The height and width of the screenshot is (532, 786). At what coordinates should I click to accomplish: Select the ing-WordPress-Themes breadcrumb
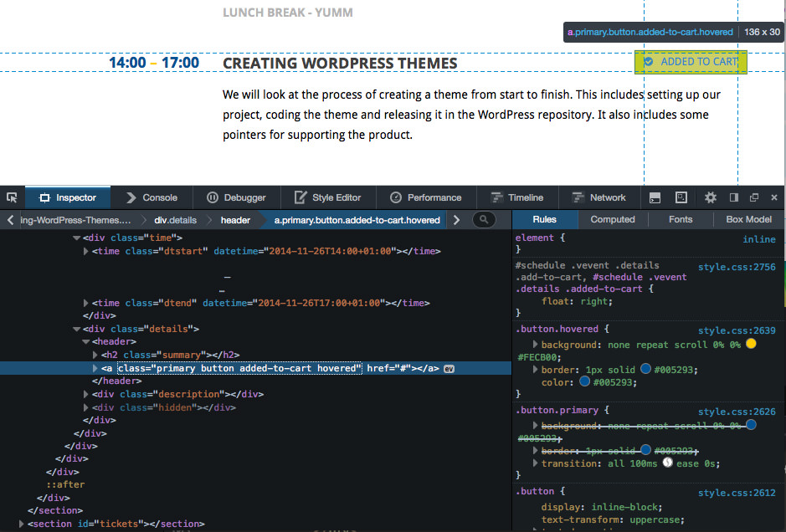pos(75,220)
